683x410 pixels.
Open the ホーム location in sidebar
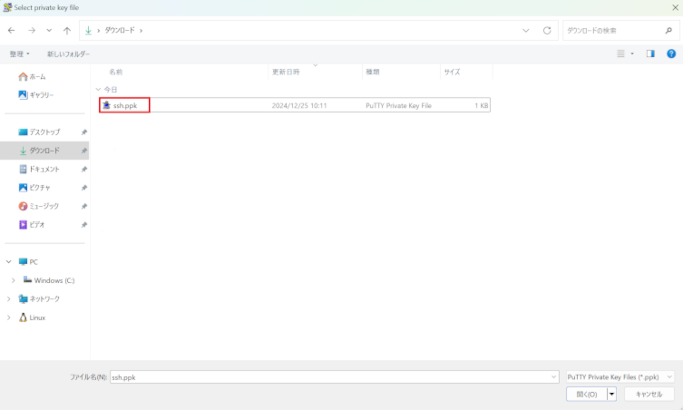coord(37,76)
